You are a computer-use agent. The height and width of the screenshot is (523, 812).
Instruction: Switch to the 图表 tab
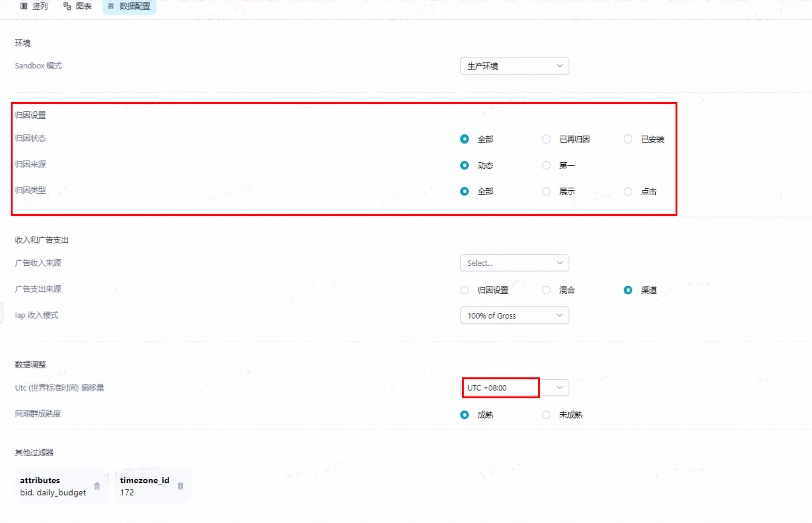pos(77,6)
